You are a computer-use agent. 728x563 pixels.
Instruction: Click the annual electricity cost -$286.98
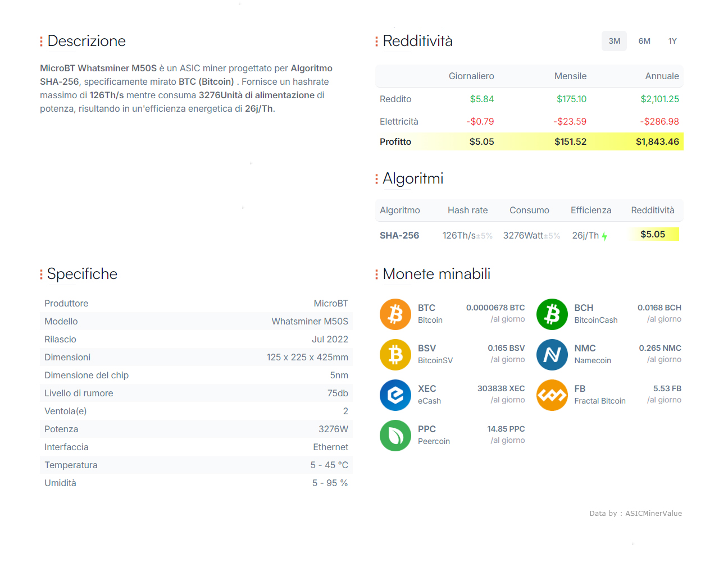tap(659, 121)
